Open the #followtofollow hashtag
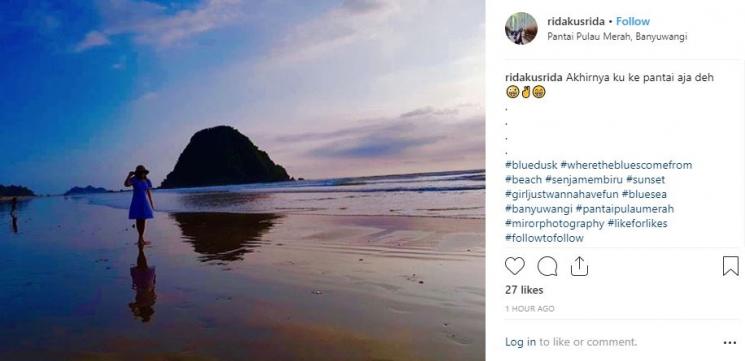 (544, 238)
